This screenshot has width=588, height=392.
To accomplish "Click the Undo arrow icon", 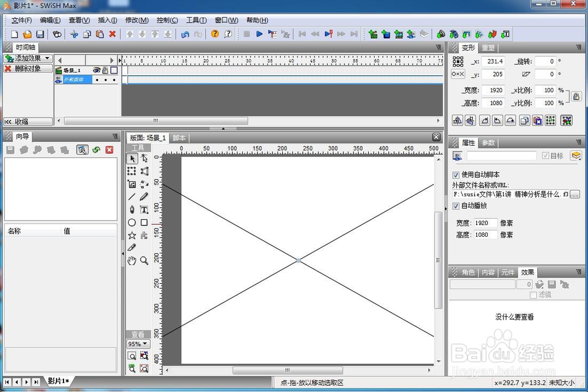I will point(185,35).
